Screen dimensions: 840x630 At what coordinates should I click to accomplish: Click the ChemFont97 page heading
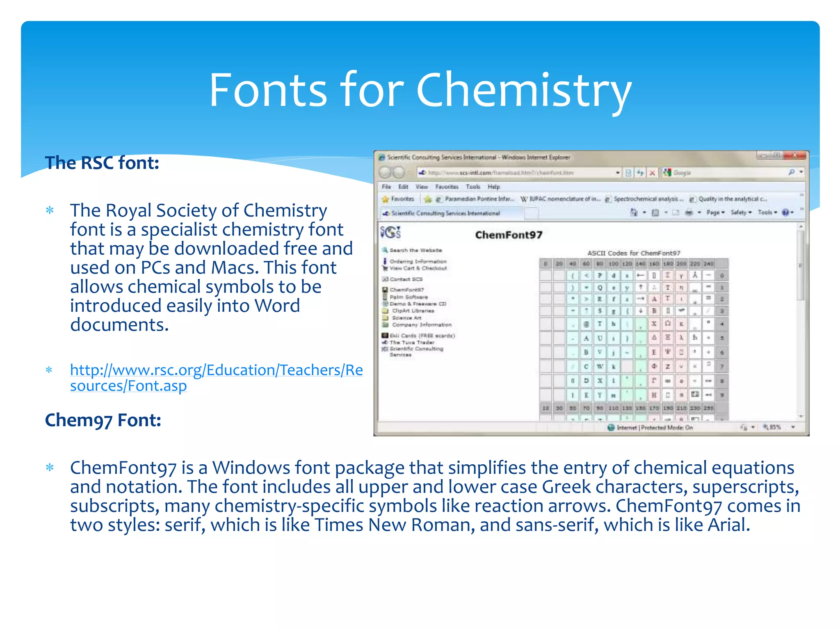pos(509,235)
